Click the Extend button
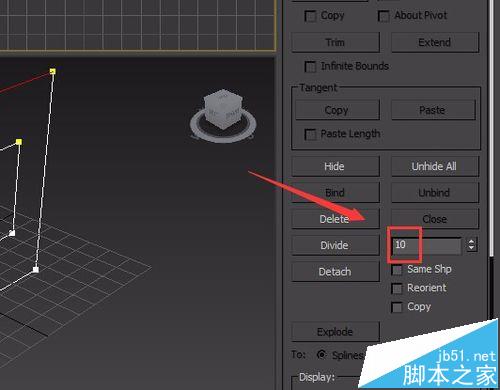500x390 pixels. (x=435, y=43)
